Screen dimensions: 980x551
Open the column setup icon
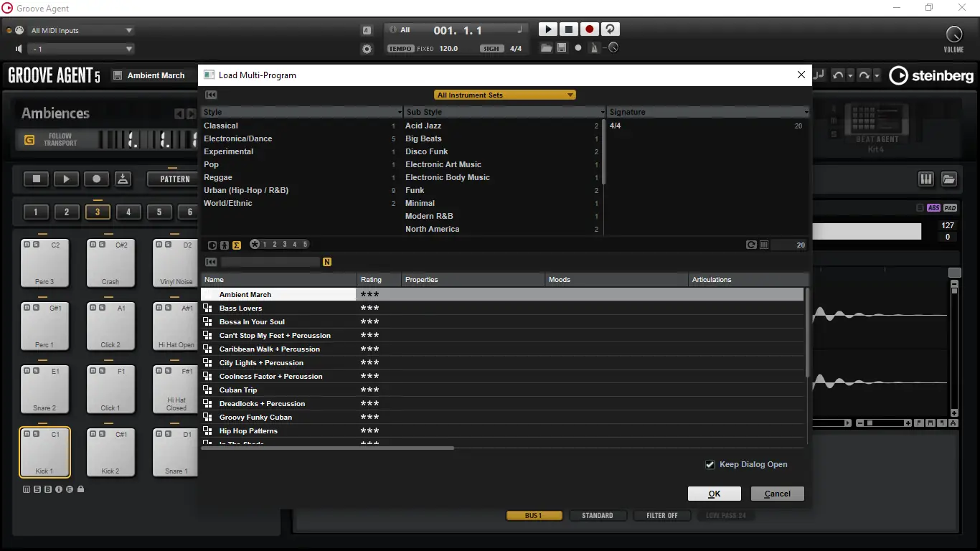[x=764, y=245]
